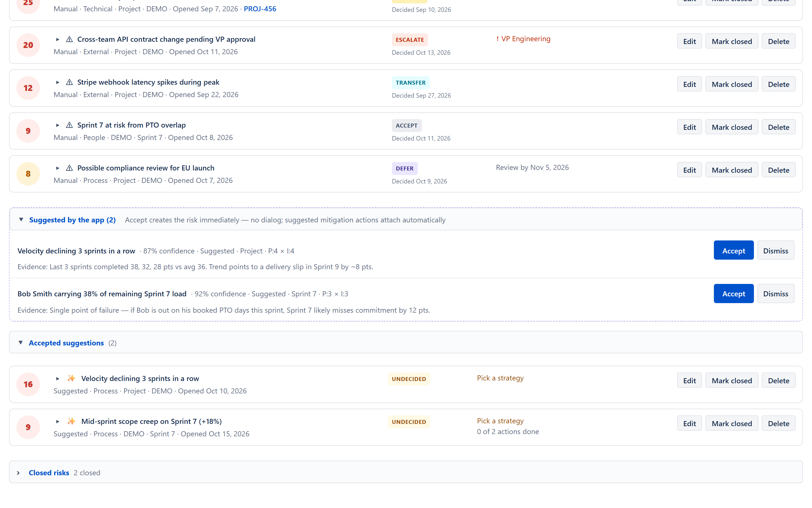Expand Sprint 7 at risk from PTO overlap row
The width and height of the screenshot is (812, 508).
58,125
